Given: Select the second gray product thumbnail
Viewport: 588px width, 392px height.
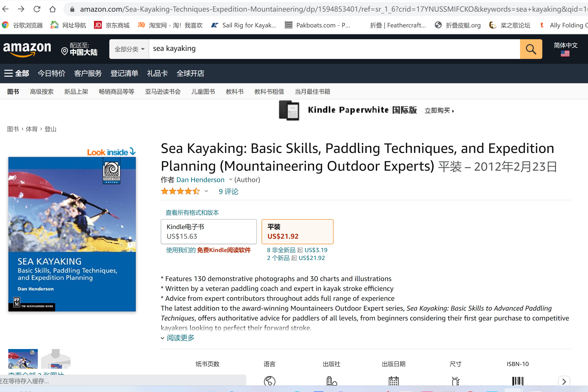Looking at the screenshot, I should pyautogui.click(x=56, y=359).
